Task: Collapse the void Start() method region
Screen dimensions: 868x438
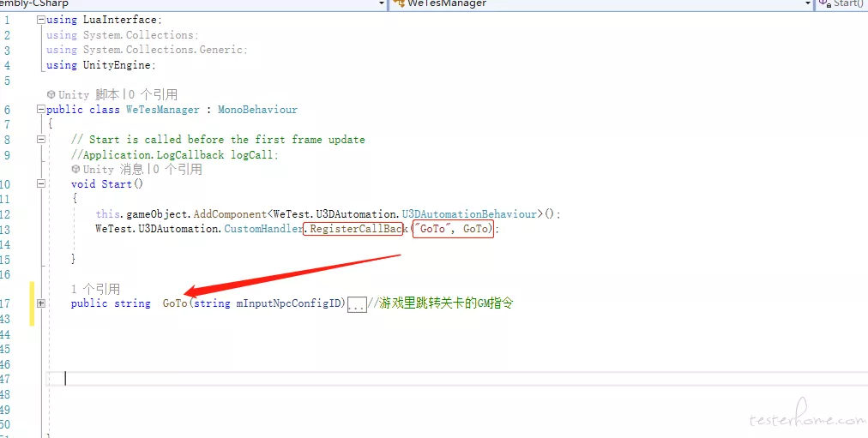Action: click(x=40, y=183)
